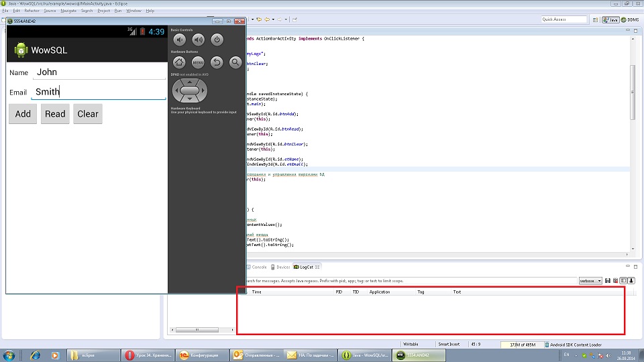644x362 pixels.
Task: Switch to the Console tab
Action: [x=257, y=267]
